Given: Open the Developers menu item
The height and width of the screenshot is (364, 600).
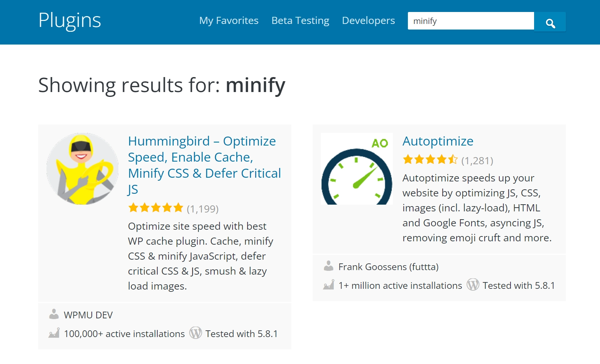Looking at the screenshot, I should (369, 21).
